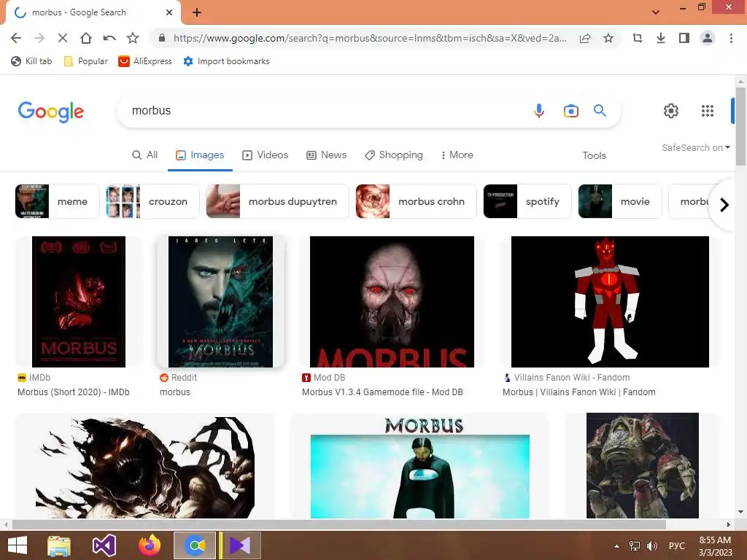Screen dimensions: 747x560
Task: Close the morbus Google Search tab
Action: coord(169,12)
